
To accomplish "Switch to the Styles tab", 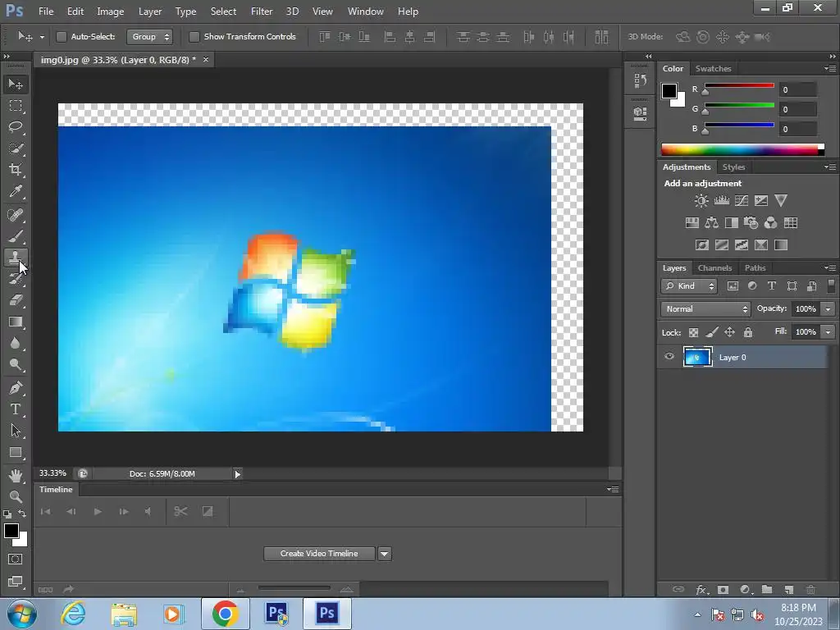I will coord(733,167).
